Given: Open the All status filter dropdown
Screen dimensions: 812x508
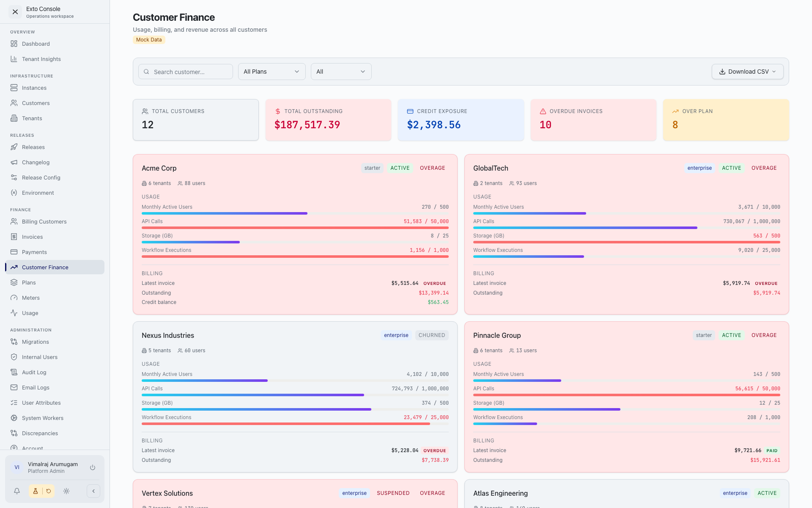Looking at the screenshot, I should 341,72.
